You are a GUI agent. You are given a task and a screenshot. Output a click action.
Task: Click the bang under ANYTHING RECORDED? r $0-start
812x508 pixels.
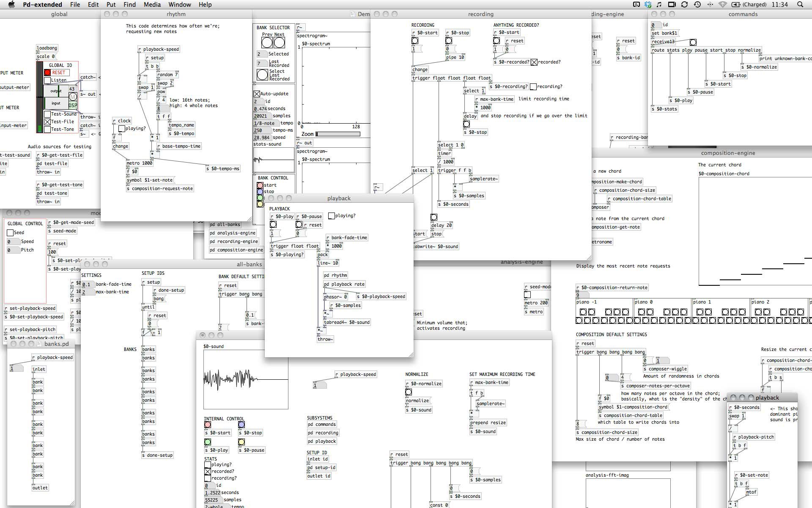tap(497, 41)
